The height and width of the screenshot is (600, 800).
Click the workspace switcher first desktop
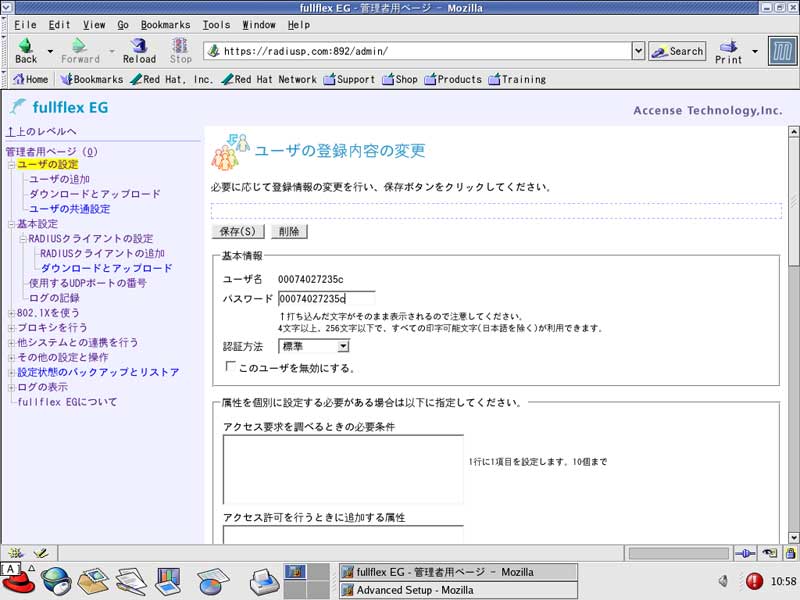coord(295,571)
